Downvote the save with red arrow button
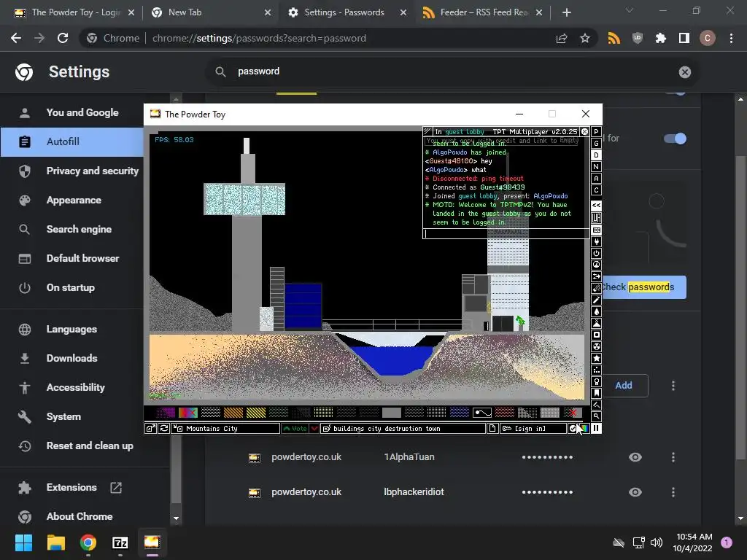Screen dimensions: 747x560 [x=314, y=429]
